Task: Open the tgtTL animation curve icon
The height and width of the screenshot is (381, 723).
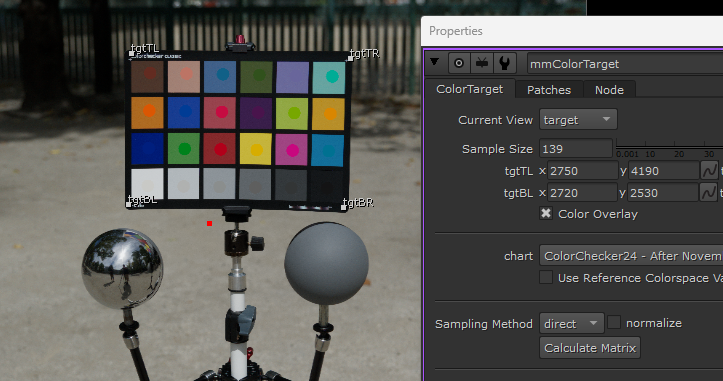Action: 709,171
